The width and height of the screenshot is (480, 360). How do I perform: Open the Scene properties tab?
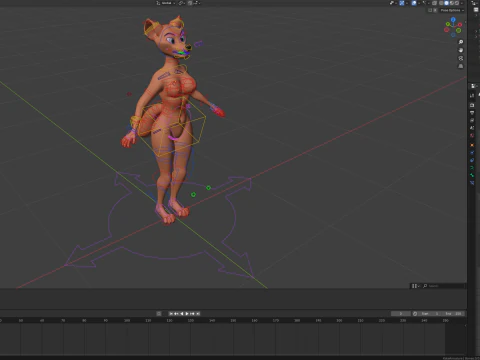(472, 127)
